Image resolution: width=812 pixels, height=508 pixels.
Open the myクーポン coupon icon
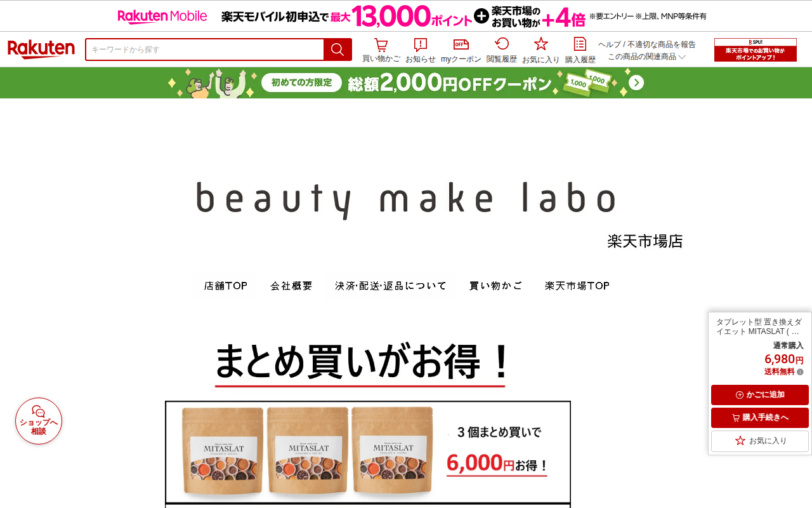(x=461, y=51)
